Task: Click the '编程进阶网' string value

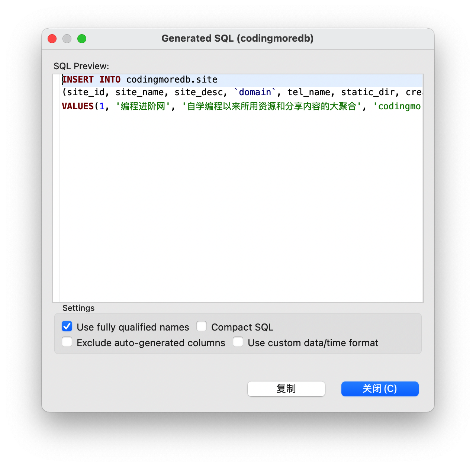Action: 143,106
